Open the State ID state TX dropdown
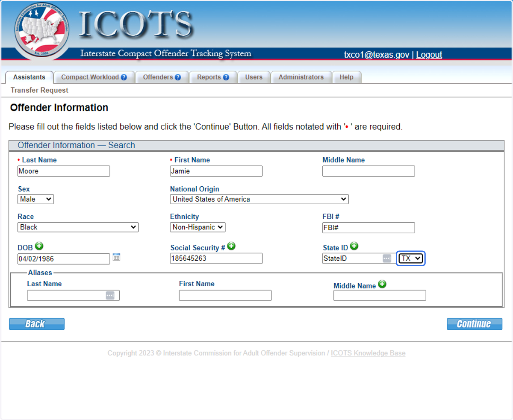Screen dimensions: 513x420 [x=411, y=258]
